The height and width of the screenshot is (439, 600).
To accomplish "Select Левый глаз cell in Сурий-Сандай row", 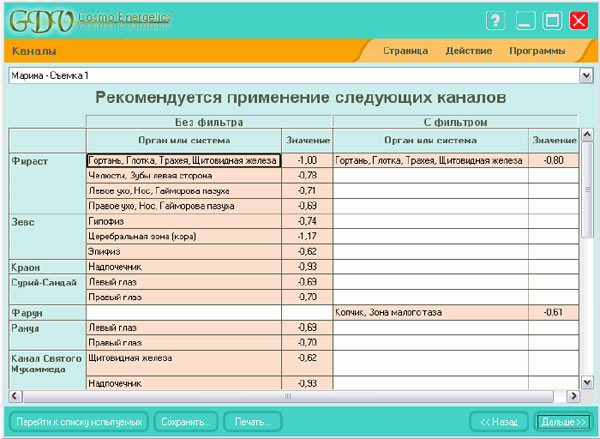I will (x=184, y=282).
